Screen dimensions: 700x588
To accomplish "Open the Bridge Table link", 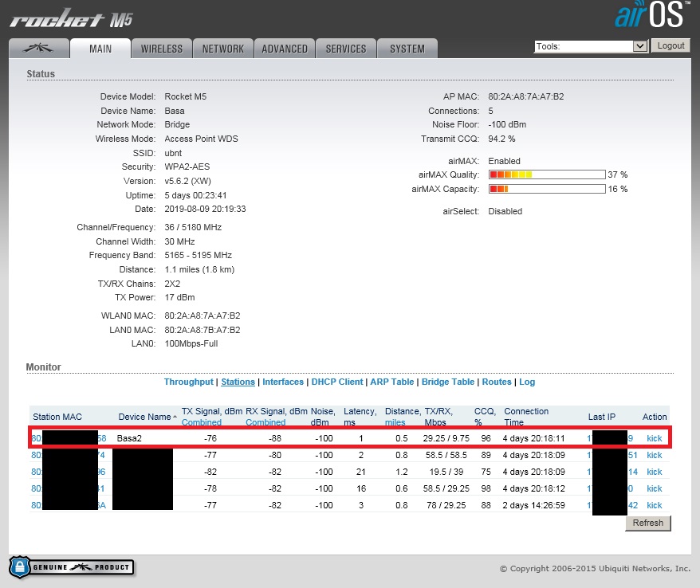I will [x=448, y=382].
